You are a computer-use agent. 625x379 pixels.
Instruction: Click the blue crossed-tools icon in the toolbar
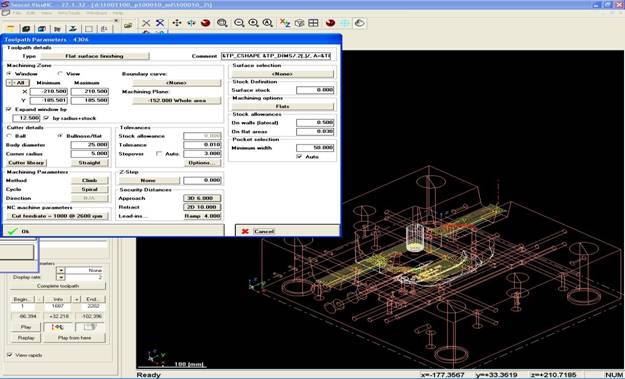(160, 23)
